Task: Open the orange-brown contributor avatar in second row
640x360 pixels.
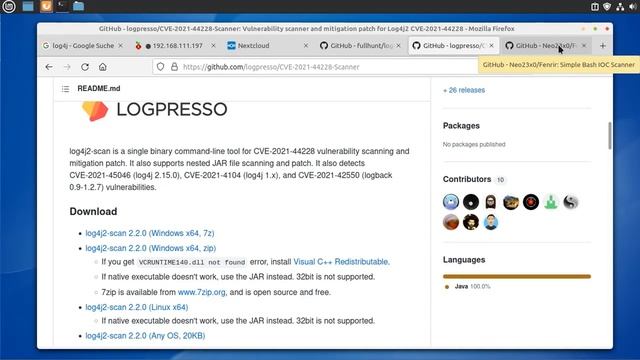Action: coord(451,222)
